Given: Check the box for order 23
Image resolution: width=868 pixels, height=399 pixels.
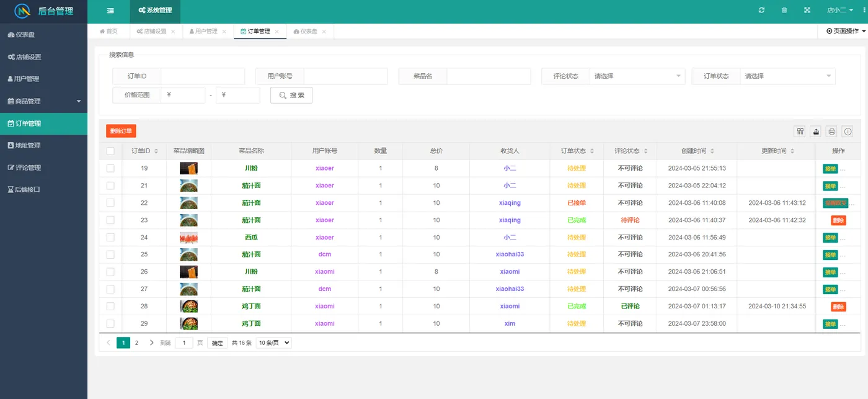Looking at the screenshot, I should coord(110,220).
